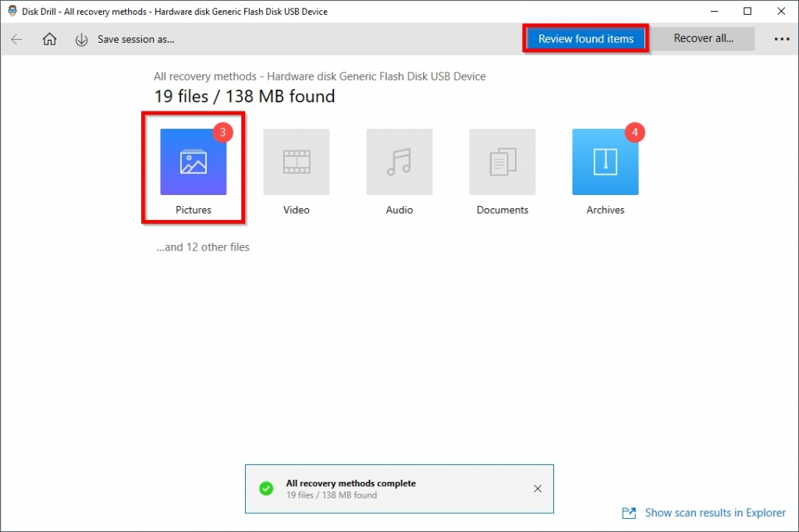The height and width of the screenshot is (532, 799).
Task: Select the Pictures badge showing 3 files
Action: (223, 133)
